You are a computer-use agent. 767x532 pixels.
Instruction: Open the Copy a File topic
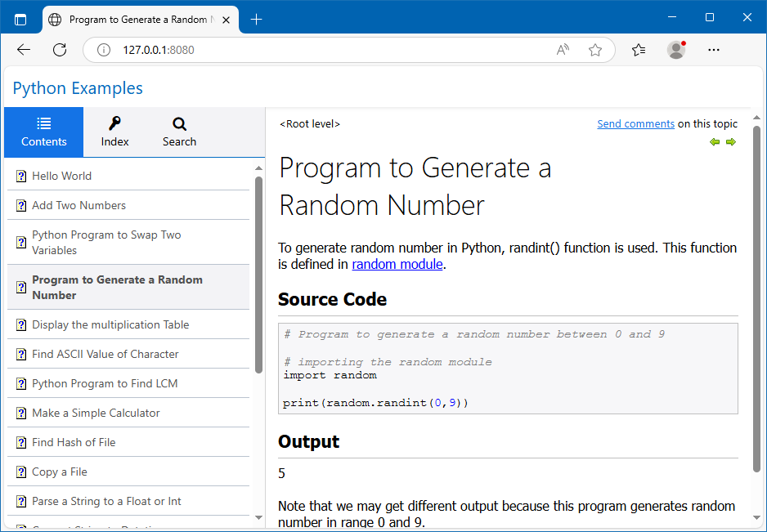pos(128,472)
